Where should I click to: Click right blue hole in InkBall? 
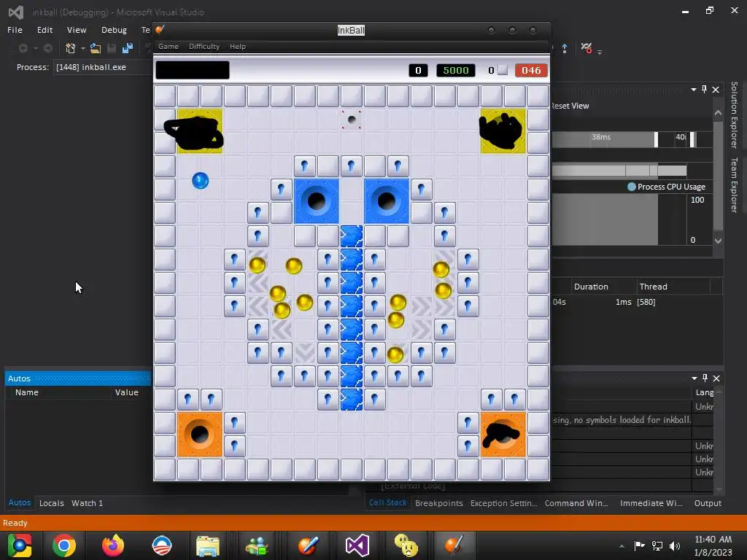(x=387, y=201)
